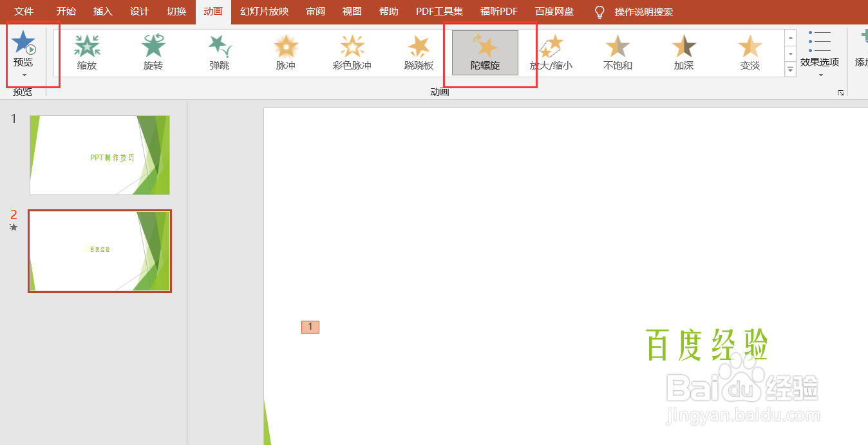Apply the 脉冲 pulse emphasis effect
This screenshot has height=445, width=868.
pos(286,52)
